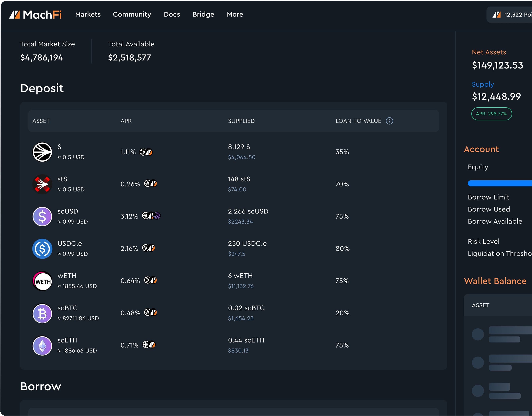Open the More navigation menu

[235, 15]
